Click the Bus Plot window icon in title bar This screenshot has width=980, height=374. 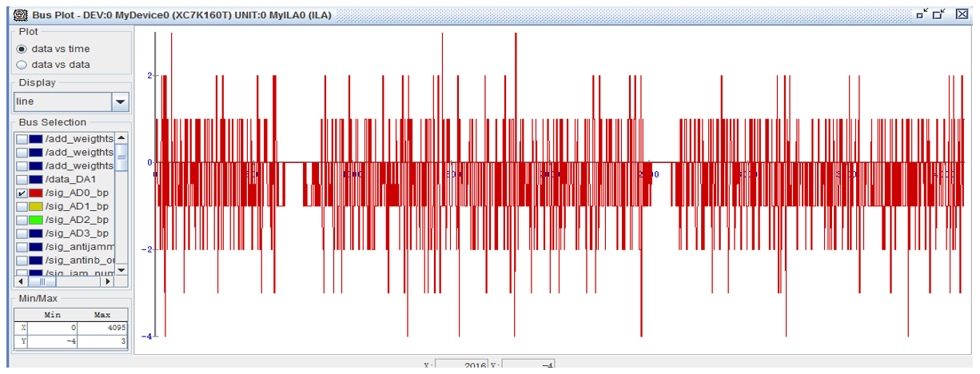click(x=21, y=15)
